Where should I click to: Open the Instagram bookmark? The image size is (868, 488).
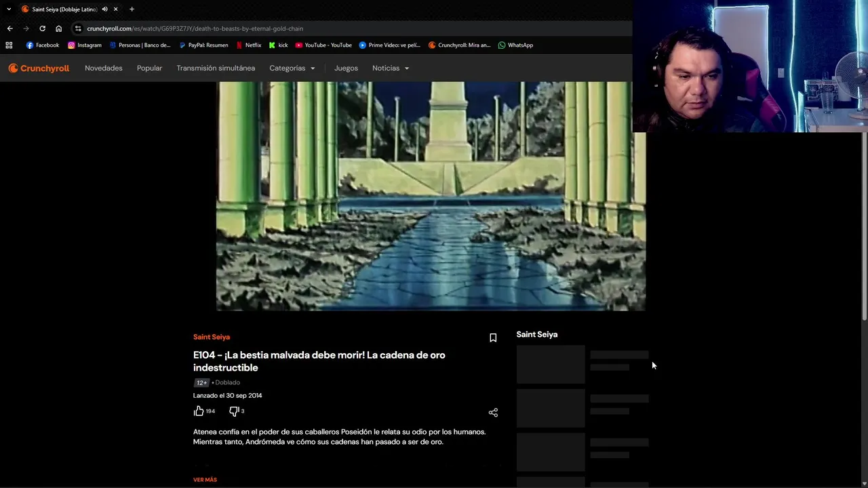pyautogui.click(x=85, y=45)
